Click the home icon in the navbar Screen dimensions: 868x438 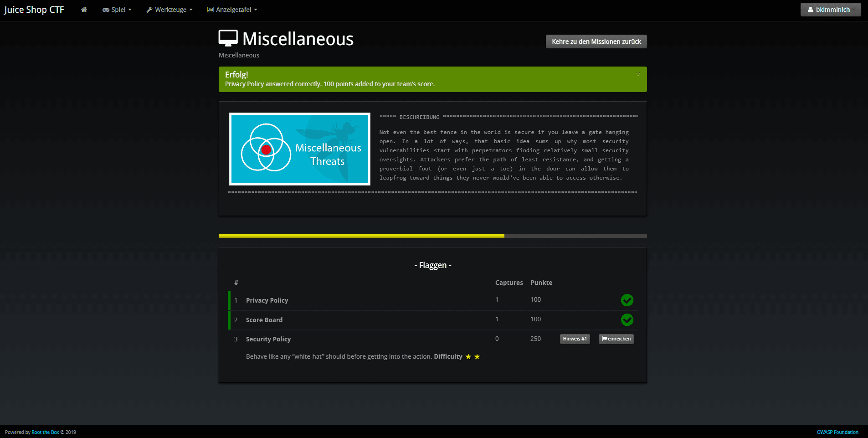pyautogui.click(x=84, y=10)
